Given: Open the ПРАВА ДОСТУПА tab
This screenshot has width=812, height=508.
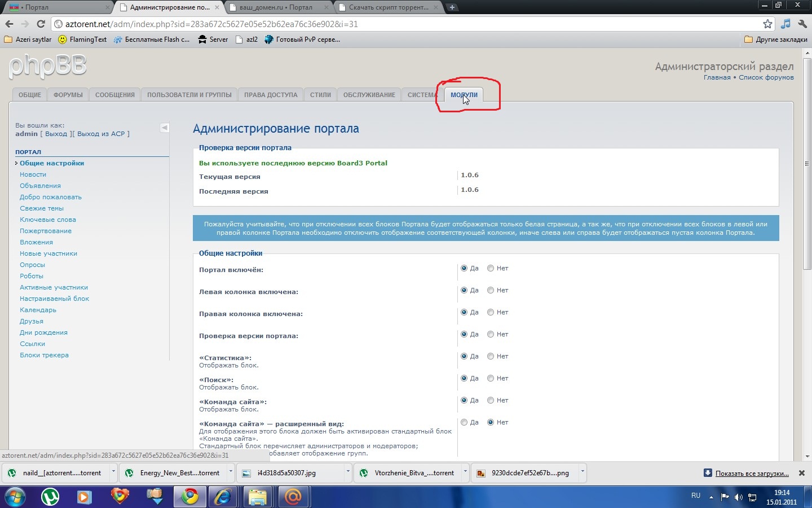Looking at the screenshot, I should [x=271, y=95].
